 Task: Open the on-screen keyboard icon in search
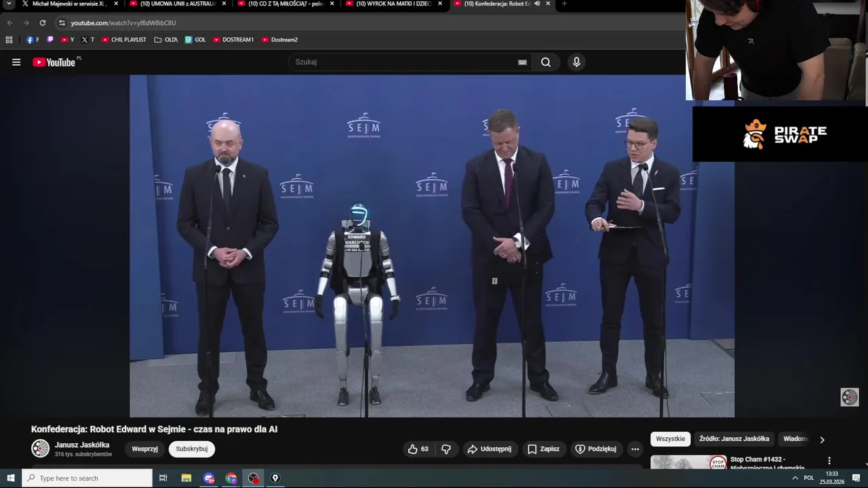(x=522, y=62)
